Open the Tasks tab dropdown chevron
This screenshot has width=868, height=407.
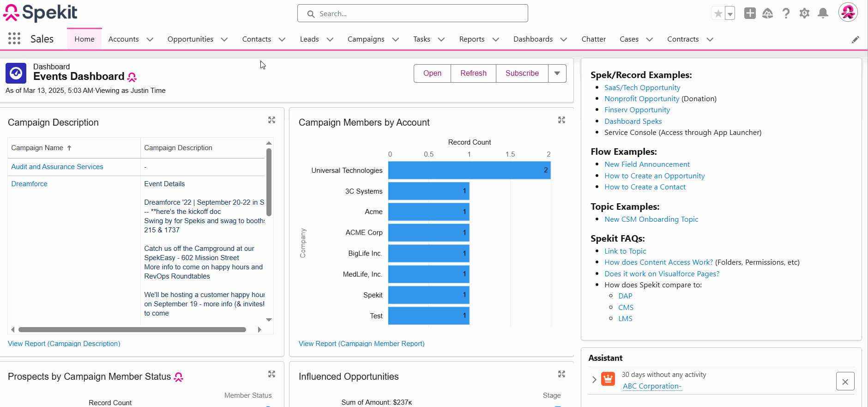point(441,39)
